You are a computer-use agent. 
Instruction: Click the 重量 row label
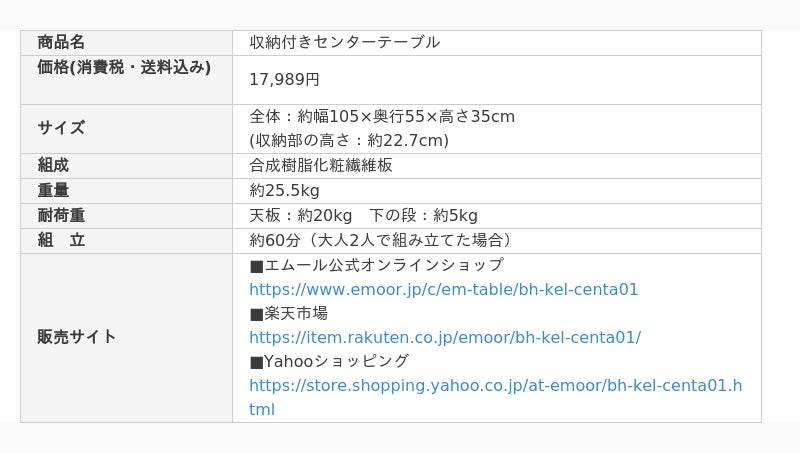[53, 191]
